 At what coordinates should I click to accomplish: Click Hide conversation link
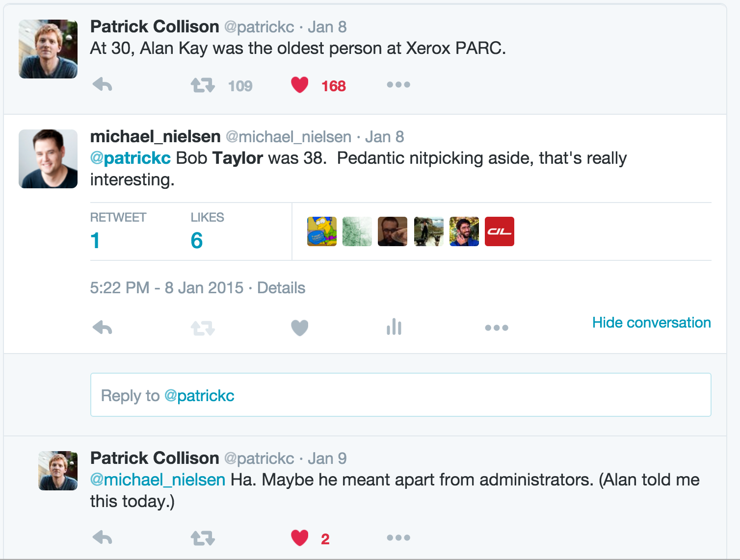[x=652, y=322]
